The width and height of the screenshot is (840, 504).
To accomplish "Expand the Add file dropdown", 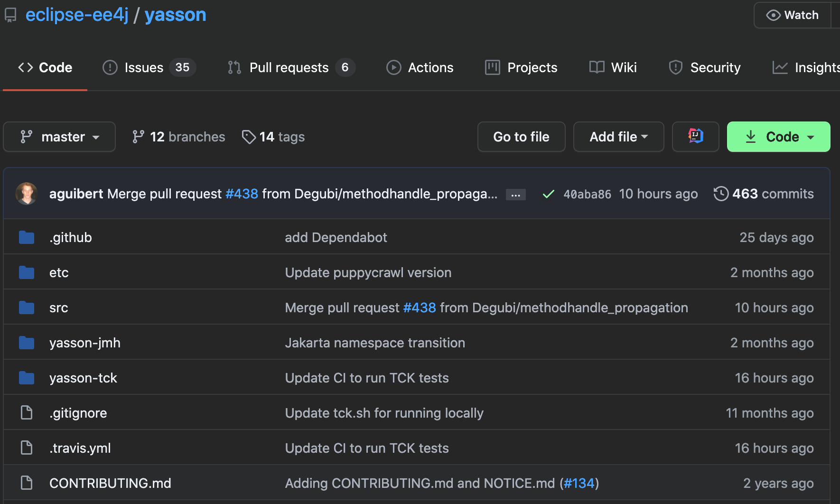I will 618,137.
